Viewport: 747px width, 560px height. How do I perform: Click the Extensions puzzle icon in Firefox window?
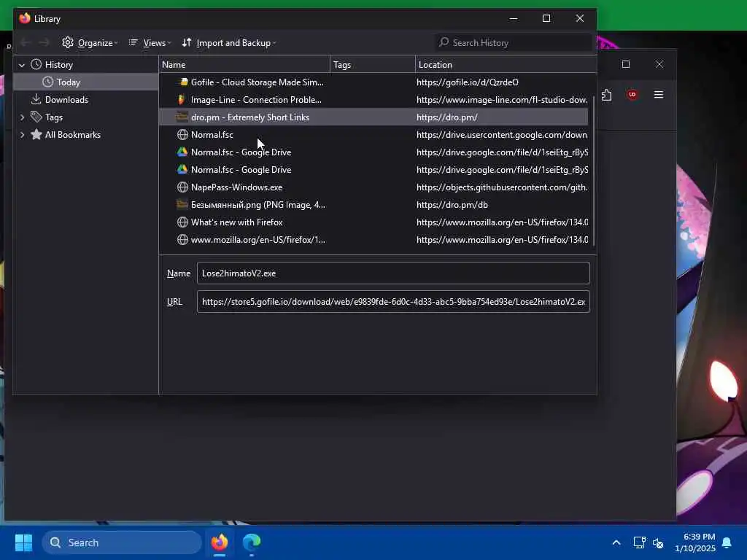606,95
